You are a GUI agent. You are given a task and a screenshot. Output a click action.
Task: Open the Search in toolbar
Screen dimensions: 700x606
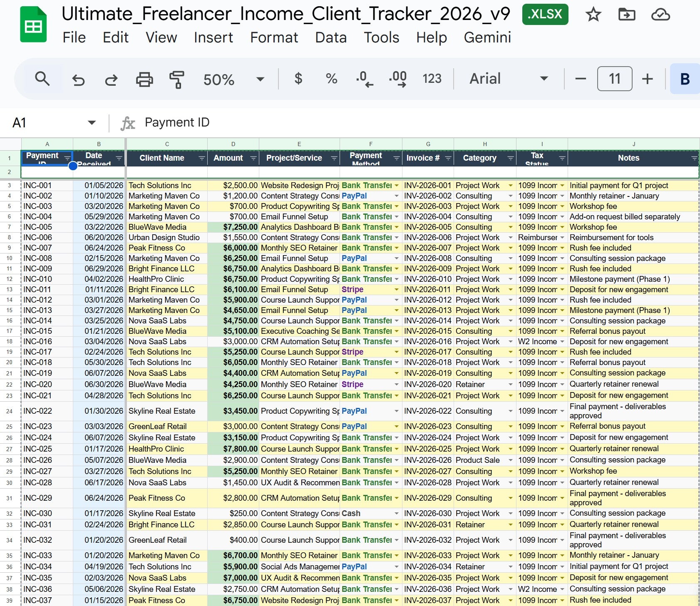click(43, 79)
